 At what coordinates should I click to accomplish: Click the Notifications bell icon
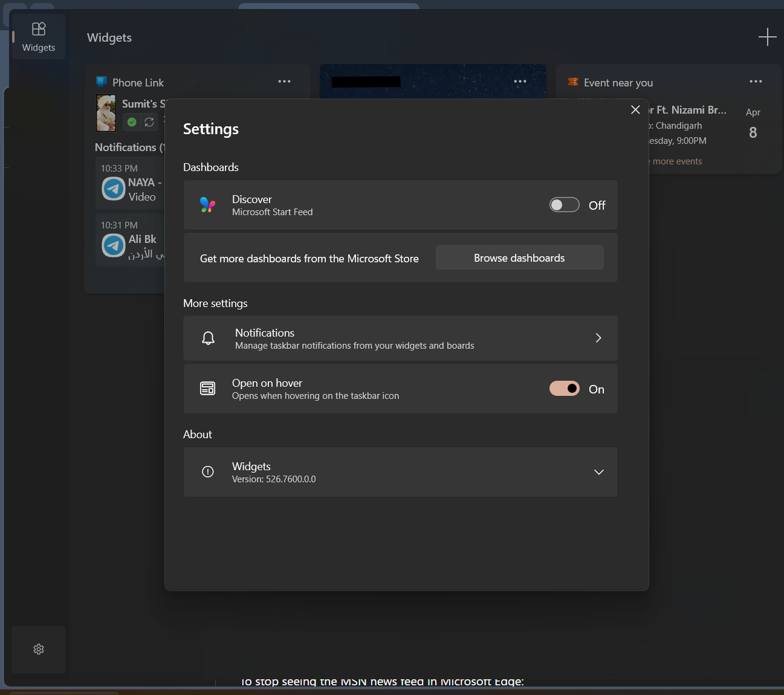(208, 338)
